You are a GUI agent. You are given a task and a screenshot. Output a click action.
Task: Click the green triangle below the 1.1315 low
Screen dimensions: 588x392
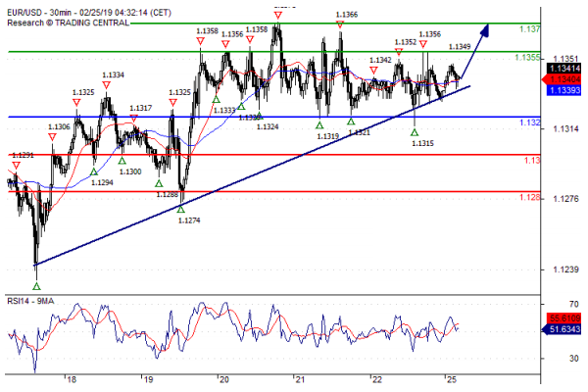(x=415, y=131)
